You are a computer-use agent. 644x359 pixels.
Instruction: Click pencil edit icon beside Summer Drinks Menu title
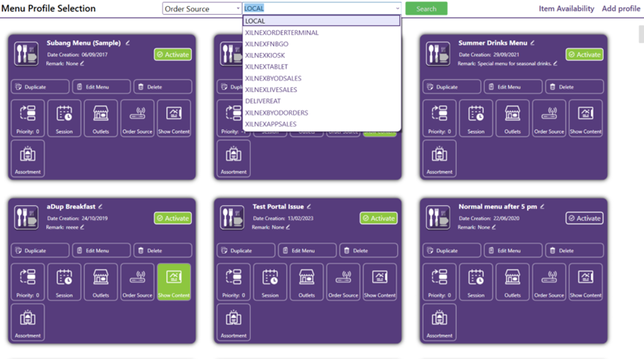(533, 43)
